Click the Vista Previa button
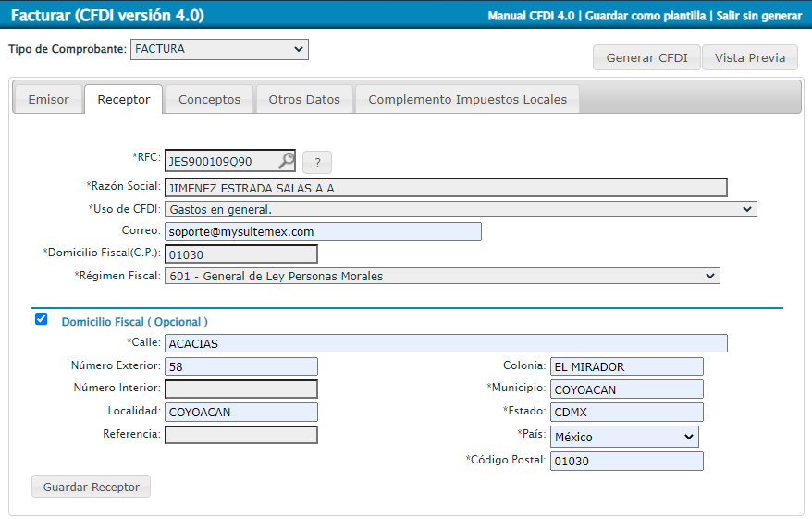Image resolution: width=812 pixels, height=519 pixels. click(x=750, y=57)
